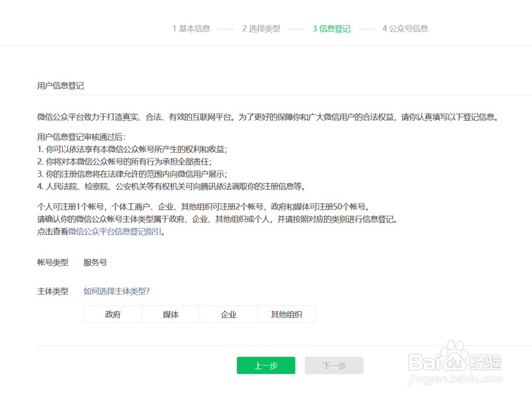Click item 1 about 权利和收益

click(132, 149)
